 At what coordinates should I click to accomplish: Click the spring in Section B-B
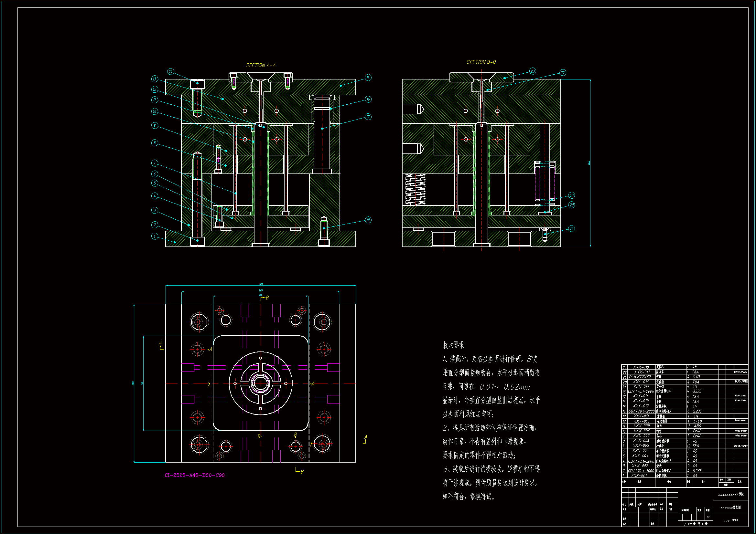(415, 190)
